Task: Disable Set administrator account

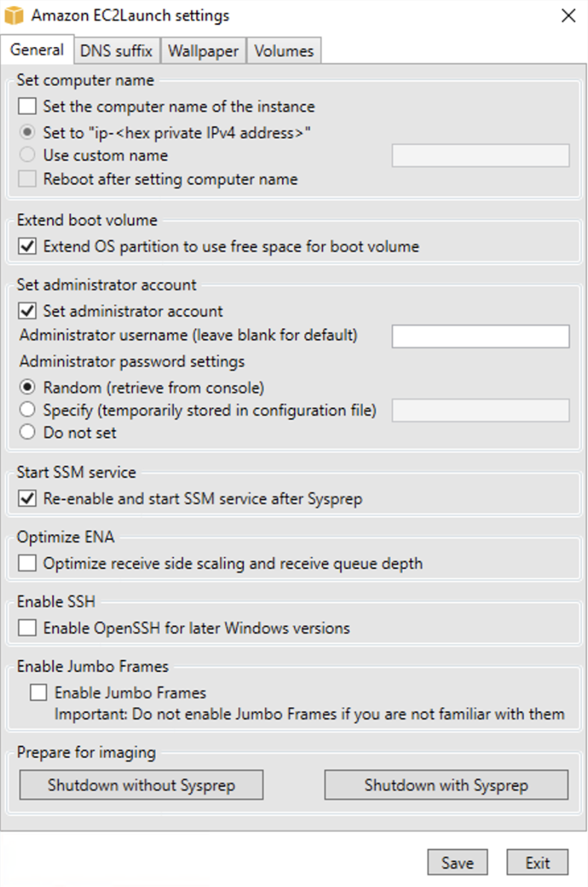Action: pyautogui.click(x=27, y=311)
